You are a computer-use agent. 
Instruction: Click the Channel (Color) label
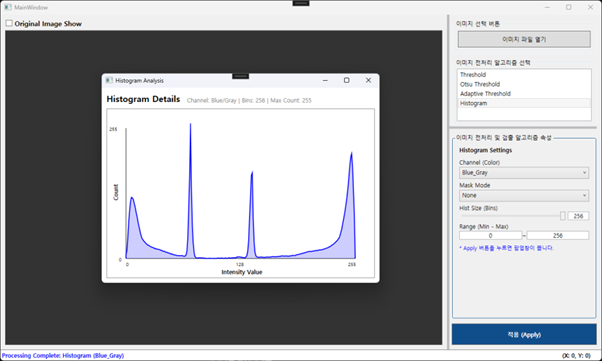480,162
